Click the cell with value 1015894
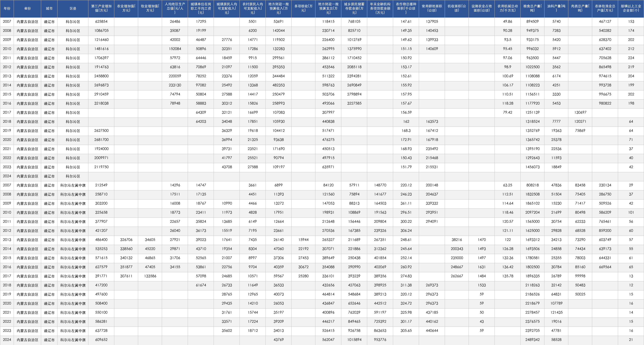The image size is (644, 345). pos(354,340)
